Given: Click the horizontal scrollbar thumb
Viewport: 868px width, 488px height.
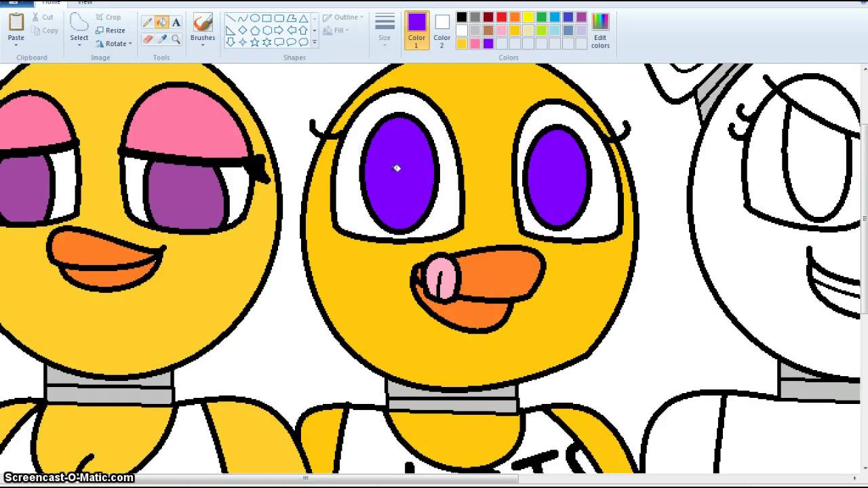Looking at the screenshot, I should [305, 478].
